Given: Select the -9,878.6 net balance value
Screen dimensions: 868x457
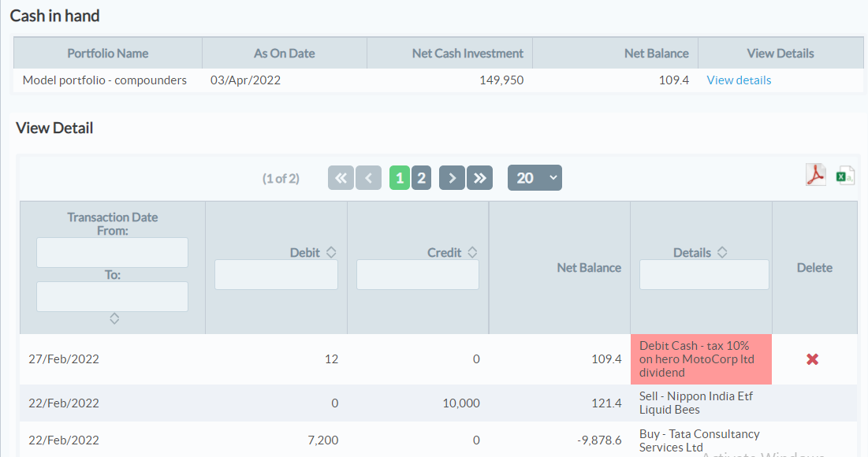Looking at the screenshot, I should (x=599, y=440).
